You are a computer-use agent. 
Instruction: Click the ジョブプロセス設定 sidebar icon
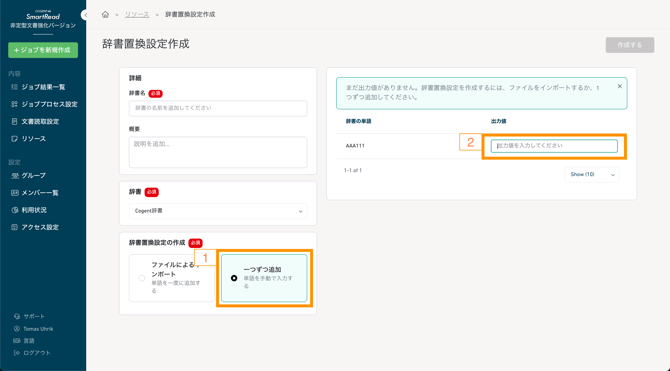click(x=15, y=104)
